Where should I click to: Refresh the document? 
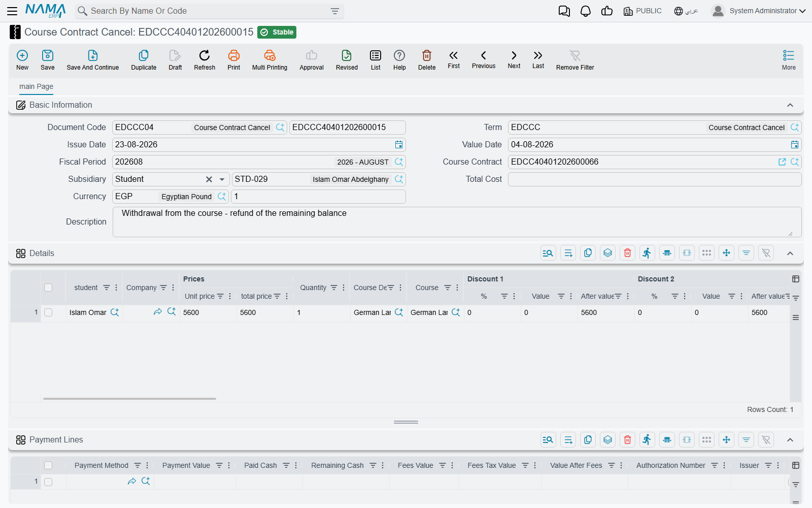[205, 59]
